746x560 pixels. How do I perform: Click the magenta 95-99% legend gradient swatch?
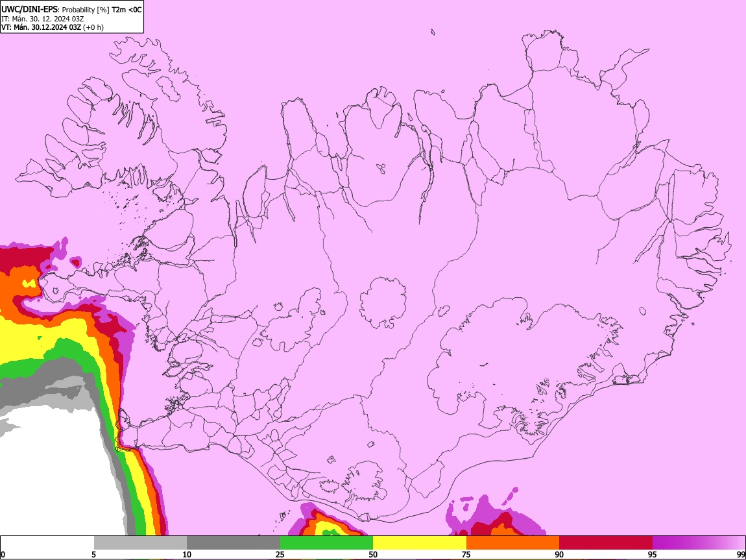click(699, 543)
